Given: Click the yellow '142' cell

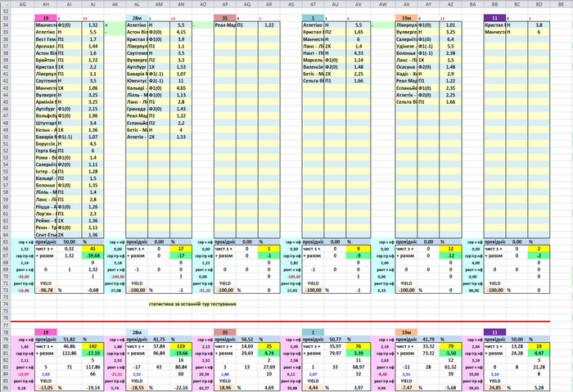Looking at the screenshot, I should click(92, 346).
